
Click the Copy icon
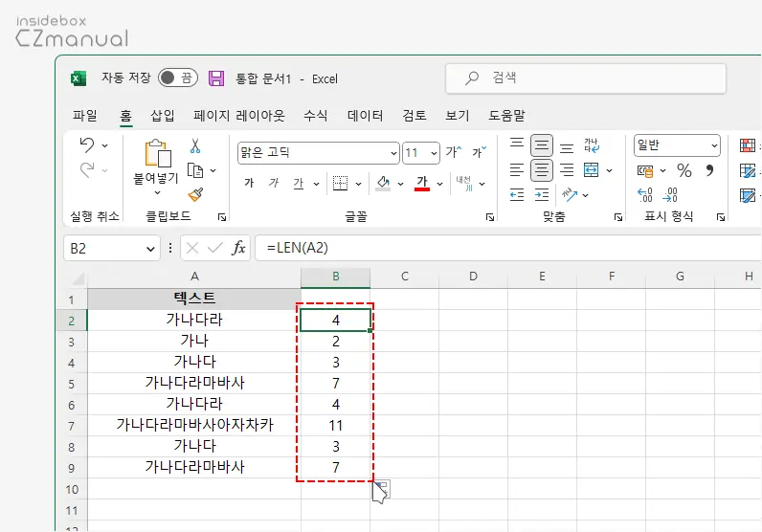[x=195, y=170]
